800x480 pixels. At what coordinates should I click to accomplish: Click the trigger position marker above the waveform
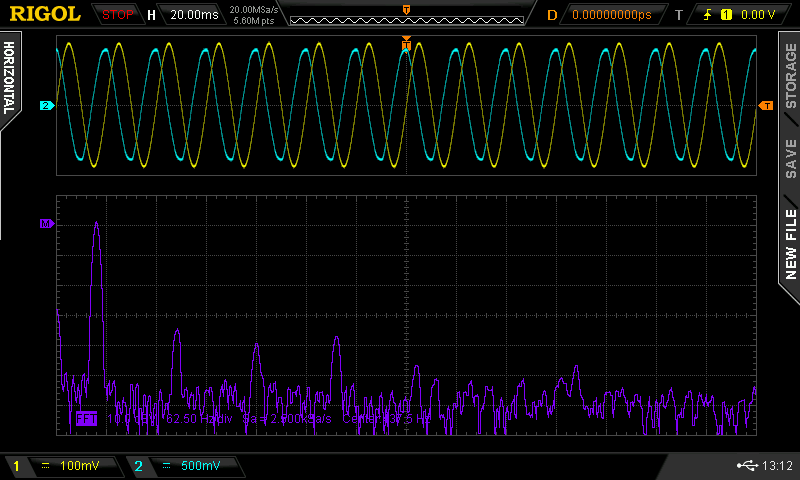click(x=406, y=42)
